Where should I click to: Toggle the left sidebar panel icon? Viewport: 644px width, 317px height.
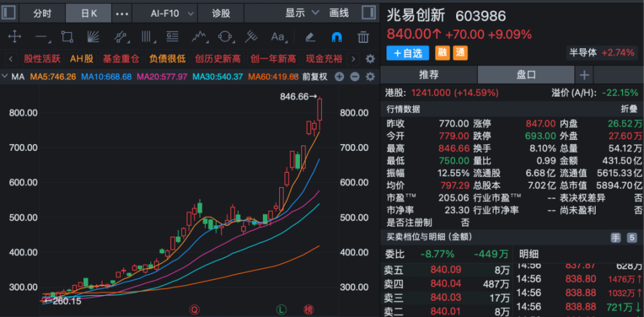(x=9, y=13)
